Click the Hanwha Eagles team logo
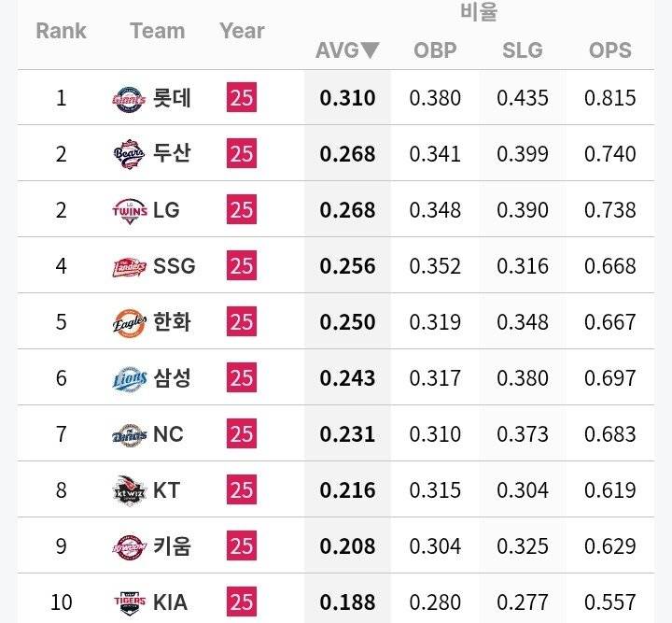Viewport: 672px width, 623px height. click(129, 322)
